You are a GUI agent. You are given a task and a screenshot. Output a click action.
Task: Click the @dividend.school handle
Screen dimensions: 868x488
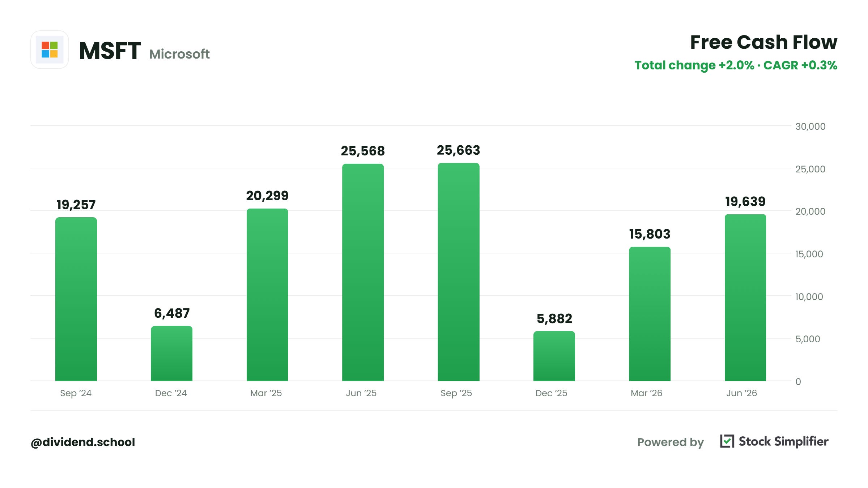click(83, 442)
